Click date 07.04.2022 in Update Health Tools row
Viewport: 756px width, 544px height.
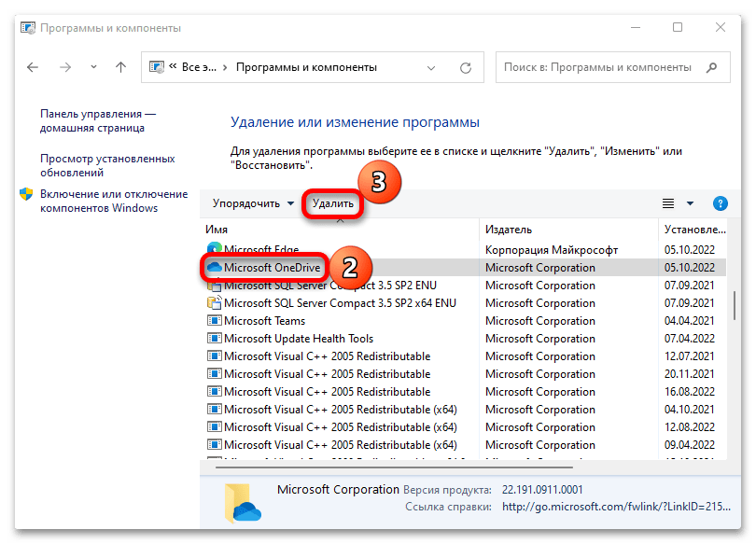tap(690, 339)
